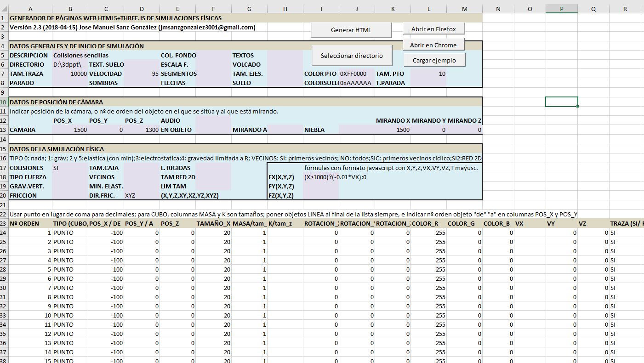Select the column A header
Viewport: 644px width, 363px height.
(x=30, y=9)
